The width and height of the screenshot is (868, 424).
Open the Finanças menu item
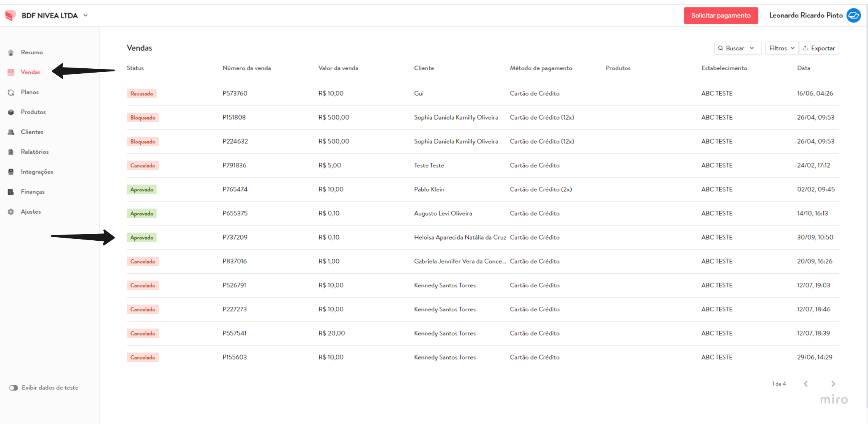(33, 192)
